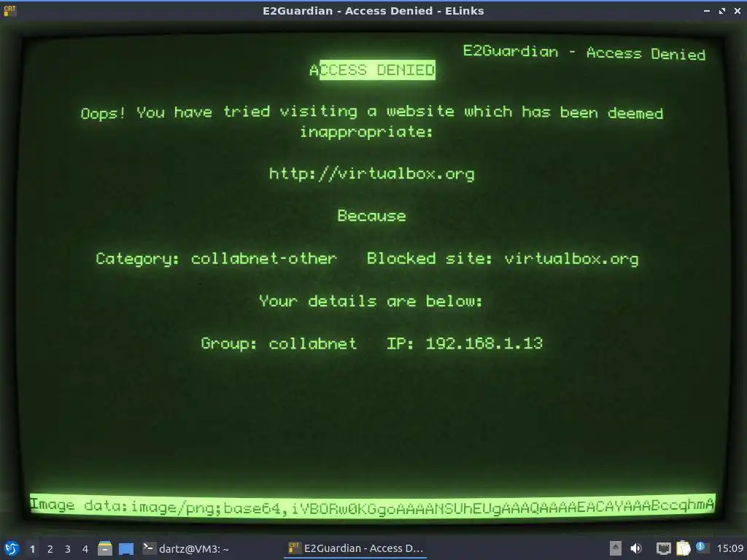The image size is (747, 560).
Task: Click the ELinks status bar image data line
Action: pyautogui.click(x=372, y=505)
